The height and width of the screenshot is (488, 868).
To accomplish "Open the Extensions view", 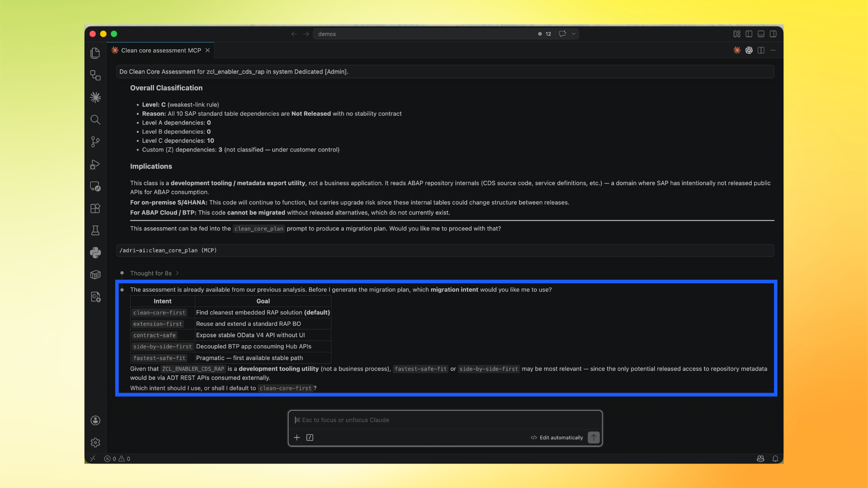I will click(95, 208).
